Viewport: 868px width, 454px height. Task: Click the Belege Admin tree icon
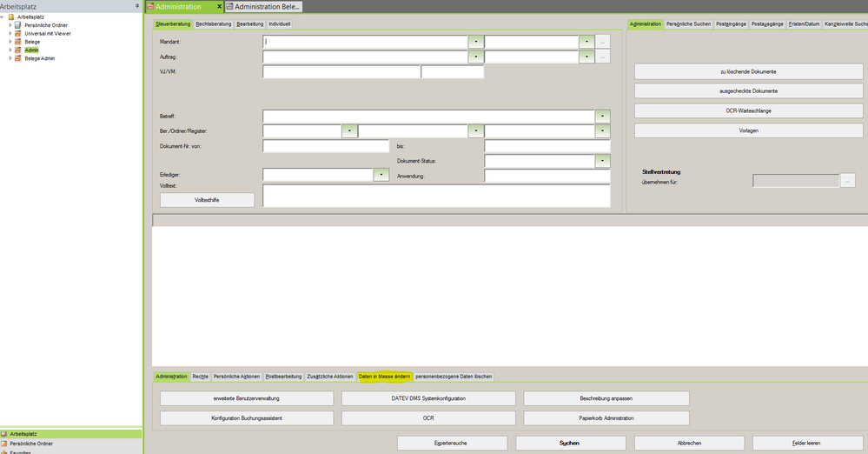click(17, 58)
